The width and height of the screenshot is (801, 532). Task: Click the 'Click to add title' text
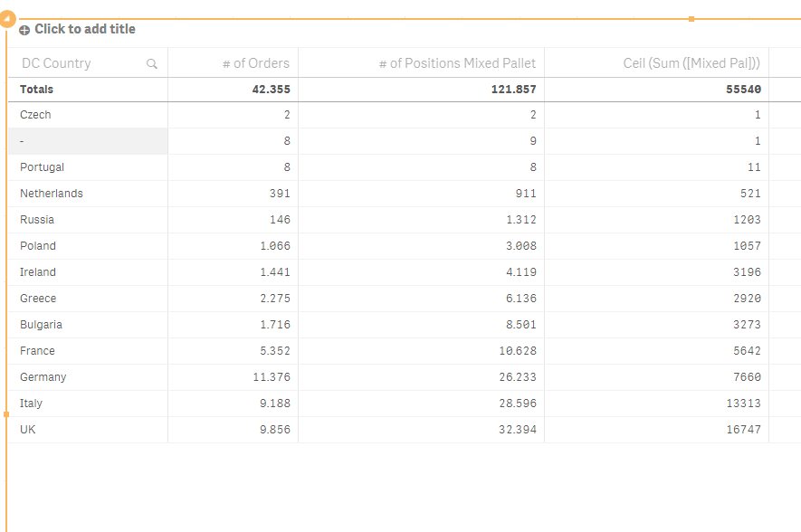point(85,29)
